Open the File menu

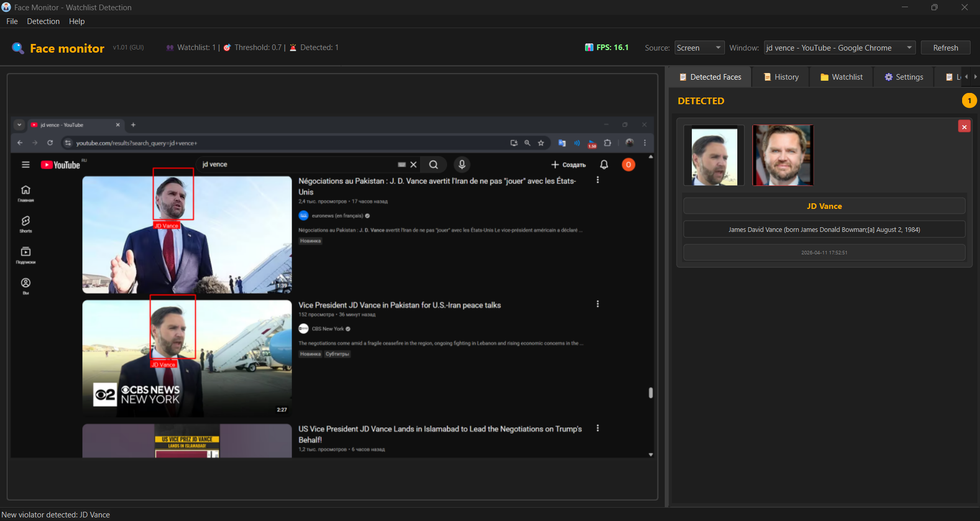tap(12, 21)
